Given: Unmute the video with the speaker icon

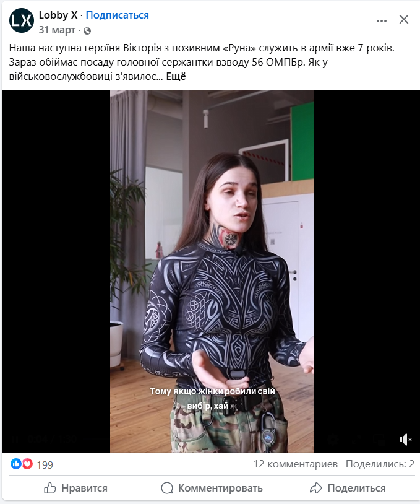Looking at the screenshot, I should [x=406, y=440].
